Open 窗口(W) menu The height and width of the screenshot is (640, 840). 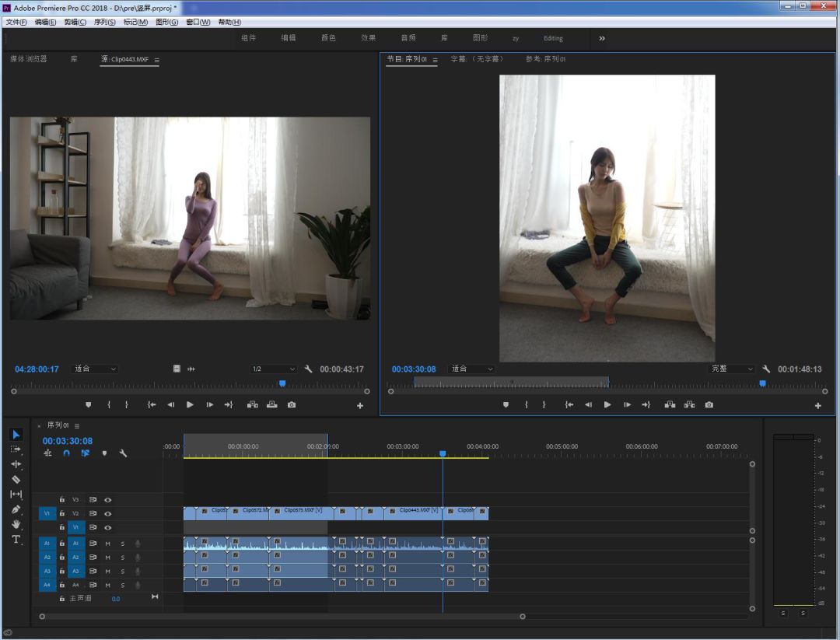[x=198, y=22]
